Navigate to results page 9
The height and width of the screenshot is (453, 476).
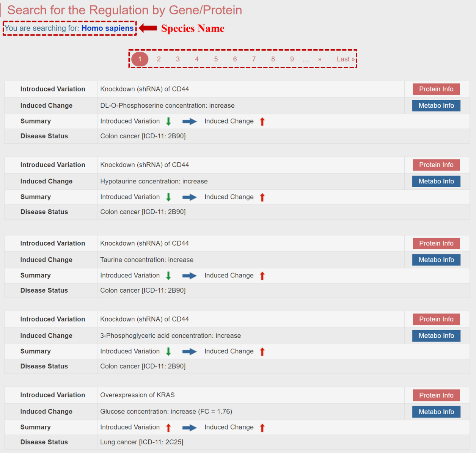pos(292,59)
